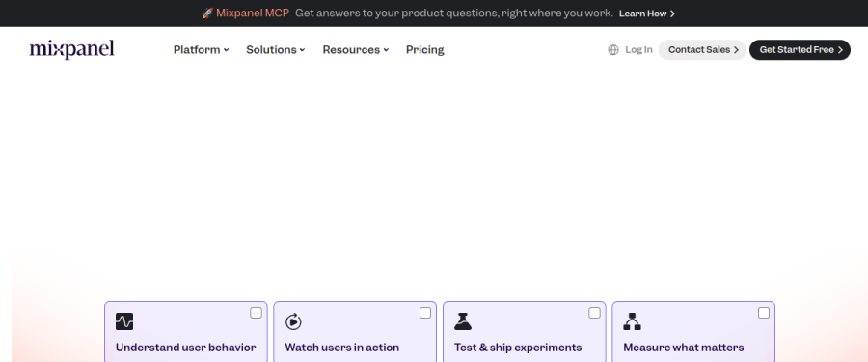Expand the Platform dropdown menu
The image size is (868, 362).
pyautogui.click(x=201, y=50)
